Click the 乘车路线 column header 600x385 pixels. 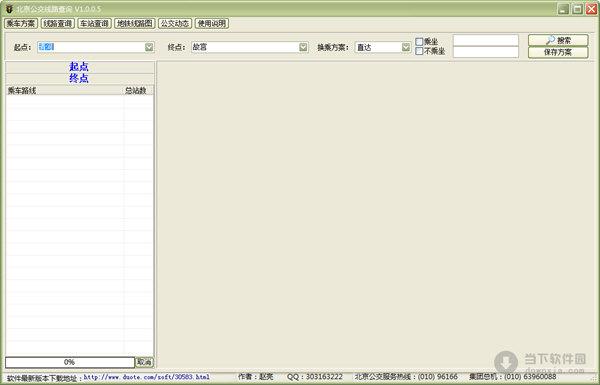(x=64, y=91)
